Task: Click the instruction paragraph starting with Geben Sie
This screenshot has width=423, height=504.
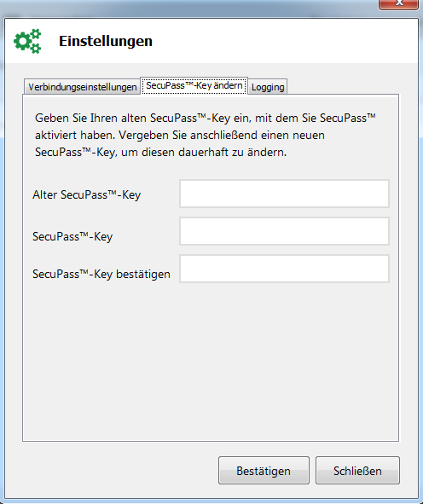Action: coord(205,135)
